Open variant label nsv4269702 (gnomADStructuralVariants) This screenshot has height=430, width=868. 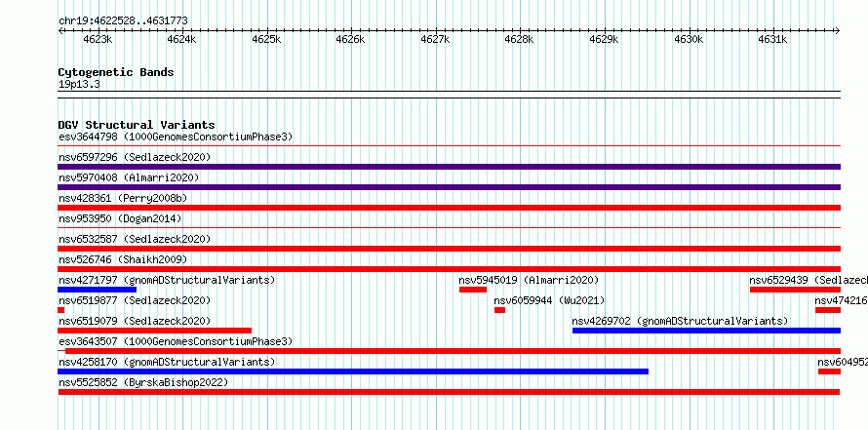coord(680,321)
